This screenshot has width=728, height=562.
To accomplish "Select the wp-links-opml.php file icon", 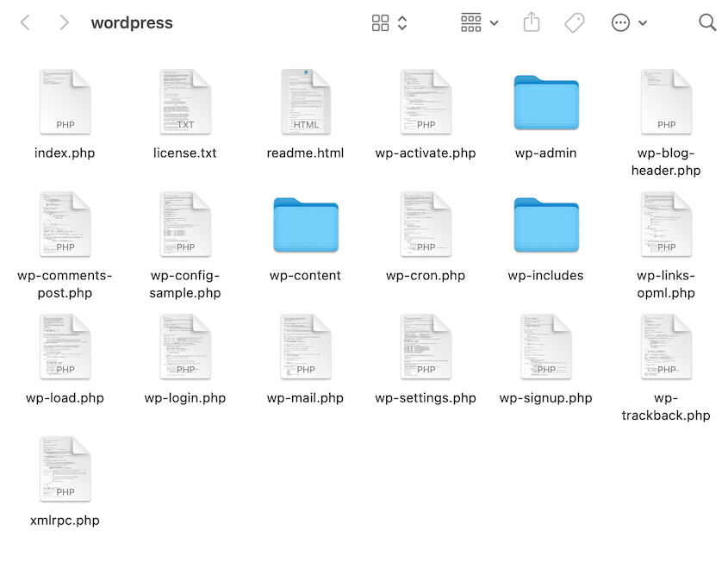I will tap(666, 224).
